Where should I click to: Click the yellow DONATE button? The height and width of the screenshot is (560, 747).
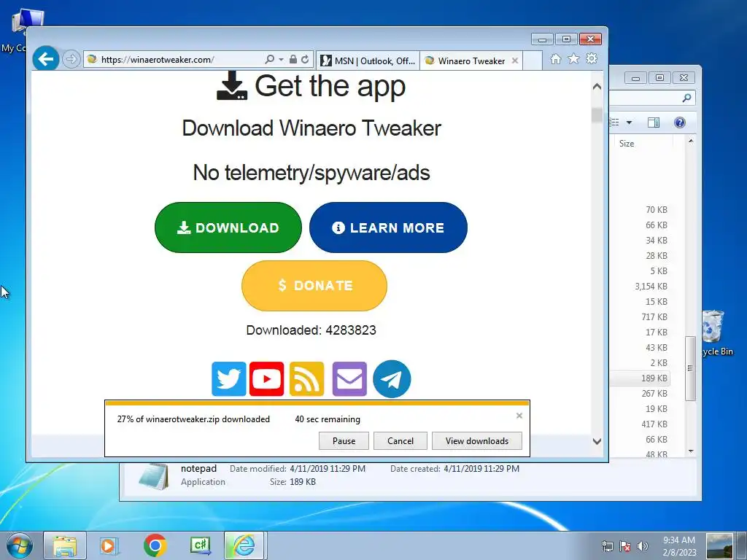coord(314,286)
